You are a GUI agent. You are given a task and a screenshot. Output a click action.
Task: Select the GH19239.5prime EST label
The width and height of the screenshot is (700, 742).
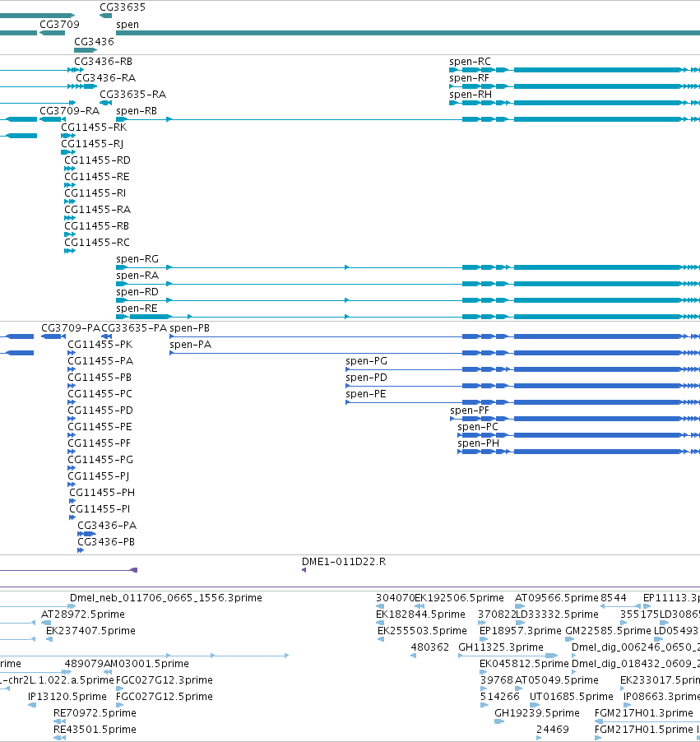537,713
